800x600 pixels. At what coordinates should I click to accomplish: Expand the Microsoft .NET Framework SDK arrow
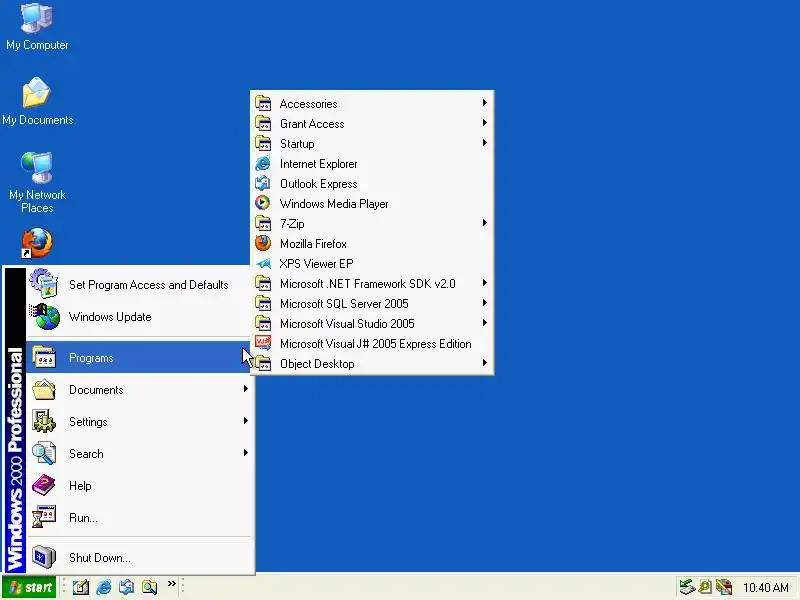(485, 283)
